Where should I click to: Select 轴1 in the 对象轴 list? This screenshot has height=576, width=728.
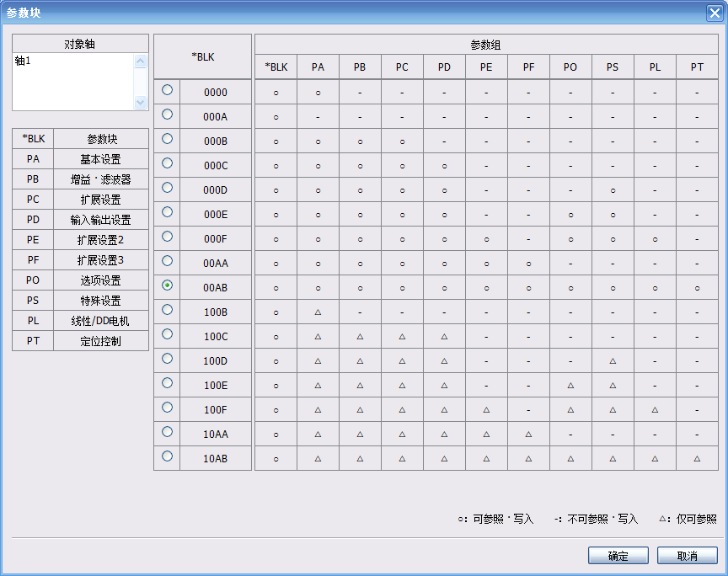pyautogui.click(x=22, y=61)
